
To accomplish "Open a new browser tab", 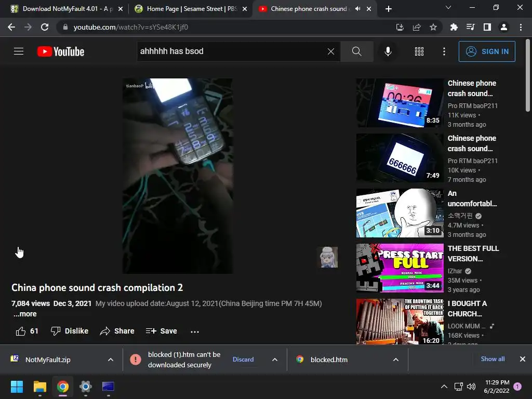I will pyautogui.click(x=389, y=9).
